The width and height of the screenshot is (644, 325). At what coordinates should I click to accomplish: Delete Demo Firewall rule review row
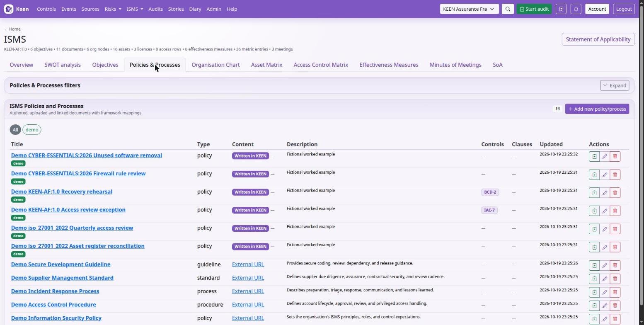coord(615,175)
